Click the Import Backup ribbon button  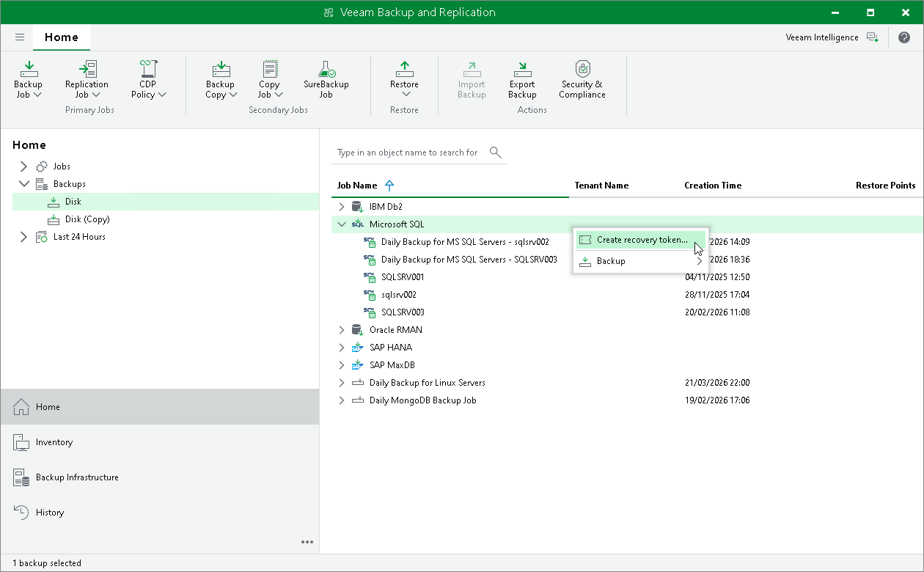pos(472,80)
